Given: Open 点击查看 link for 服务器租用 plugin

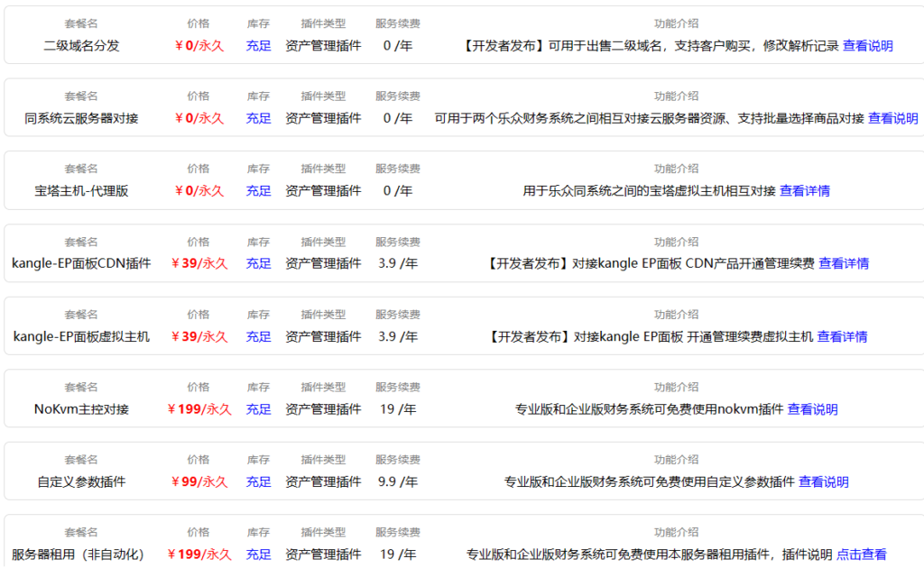Looking at the screenshot, I should (861, 554).
